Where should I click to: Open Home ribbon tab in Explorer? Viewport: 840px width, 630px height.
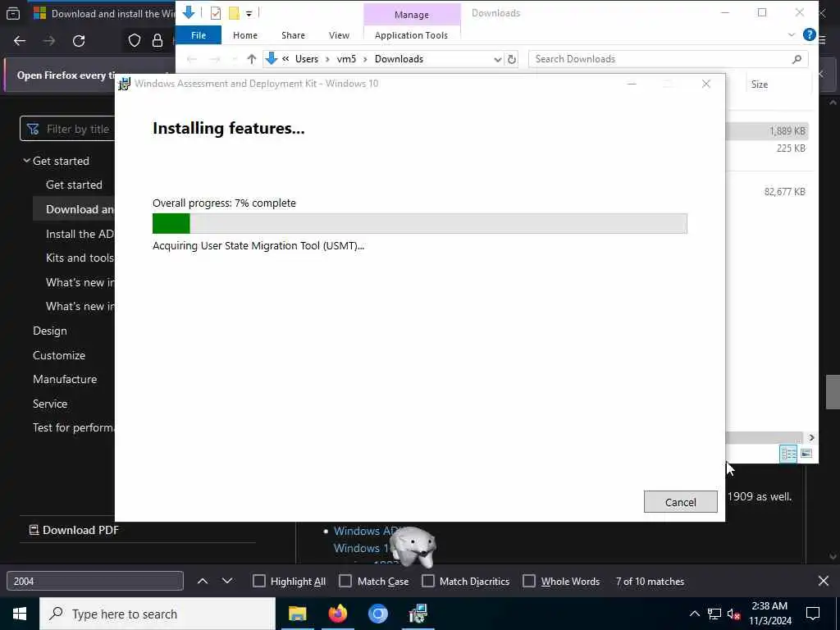(245, 35)
